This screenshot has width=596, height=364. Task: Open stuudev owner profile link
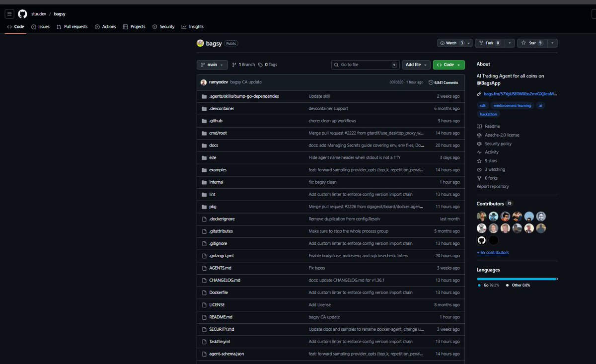(x=39, y=14)
